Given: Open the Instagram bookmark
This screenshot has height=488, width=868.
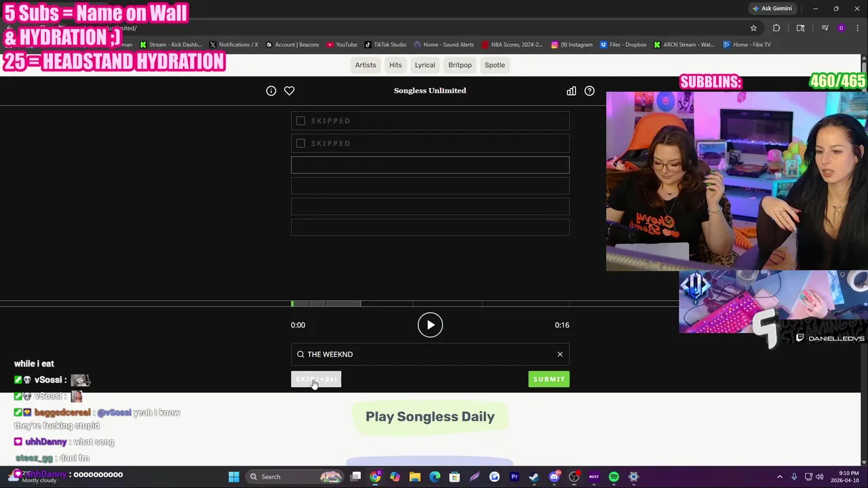Looking at the screenshot, I should 572,45.
